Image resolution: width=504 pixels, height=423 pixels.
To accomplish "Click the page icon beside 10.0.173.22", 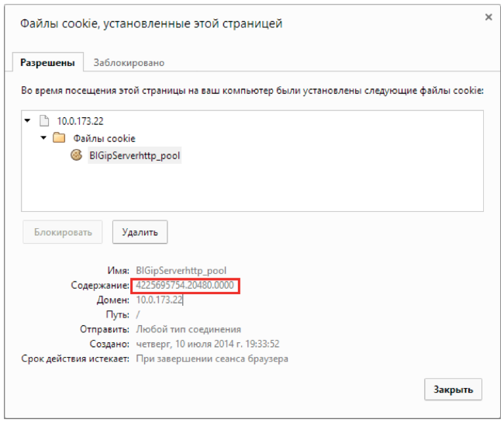I will pos(44,121).
